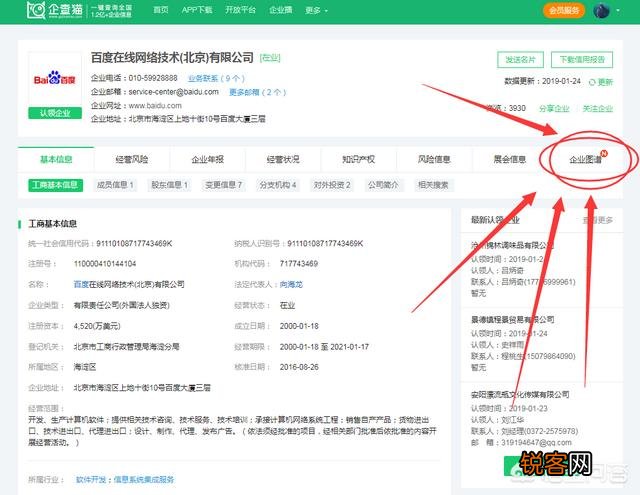This screenshot has height=495, width=640.
Task: Select the 公司简介 sub-tab
Action: point(383,185)
